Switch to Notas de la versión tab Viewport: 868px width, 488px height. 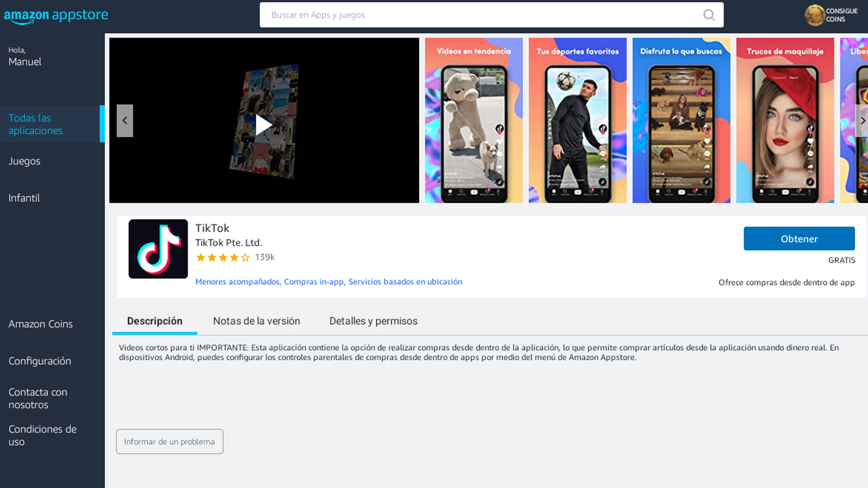point(256,321)
